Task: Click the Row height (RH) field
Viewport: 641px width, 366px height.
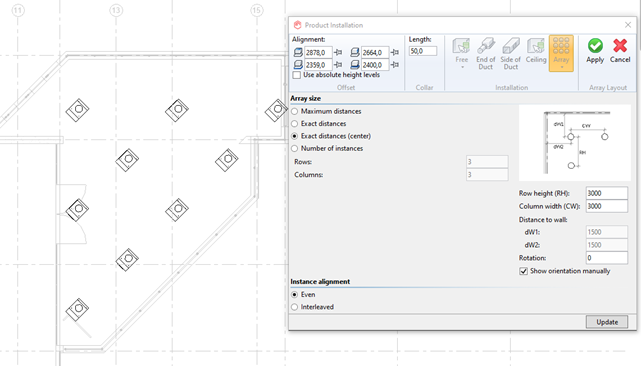Action: click(607, 193)
